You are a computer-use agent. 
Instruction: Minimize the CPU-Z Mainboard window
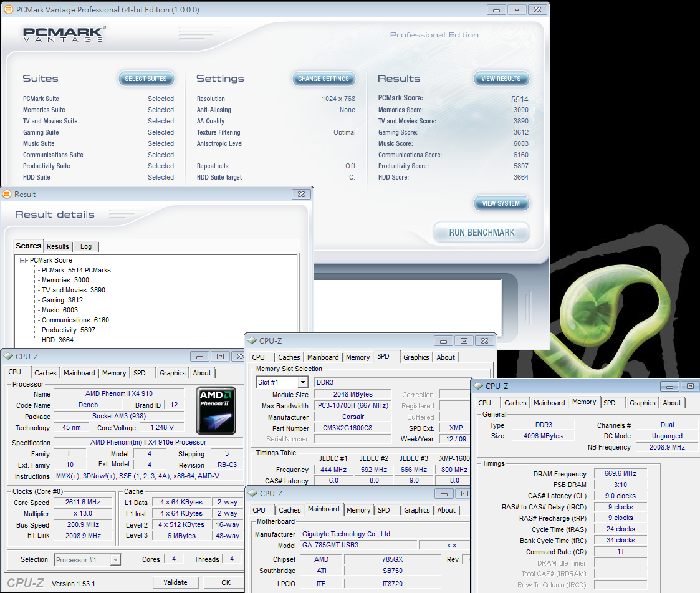444,494
